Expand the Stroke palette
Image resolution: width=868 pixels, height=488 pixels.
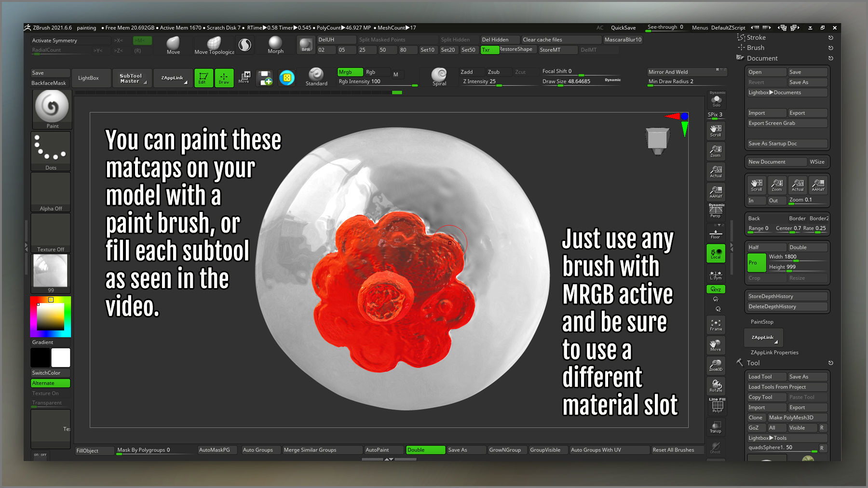tap(756, 38)
